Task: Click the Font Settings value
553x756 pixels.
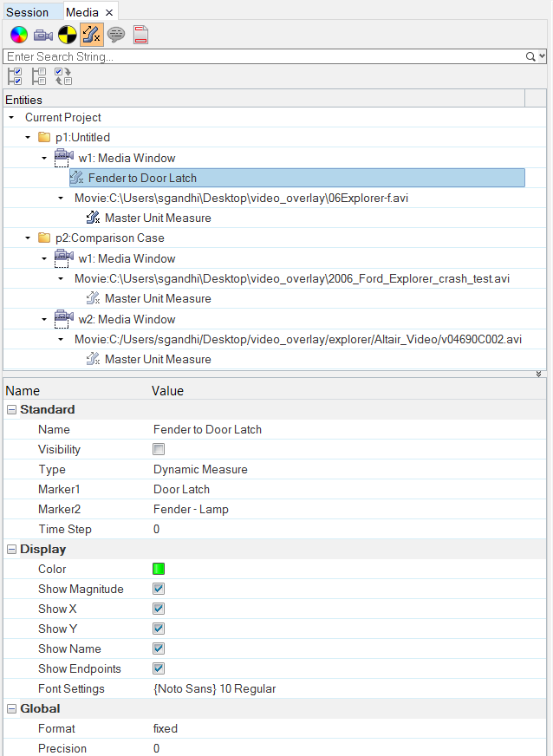Action: click(x=215, y=689)
